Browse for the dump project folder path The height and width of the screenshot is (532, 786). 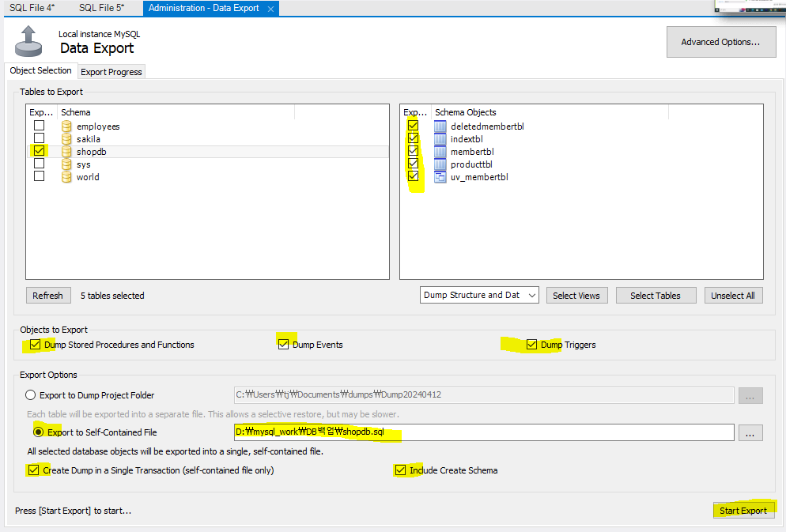pos(750,396)
